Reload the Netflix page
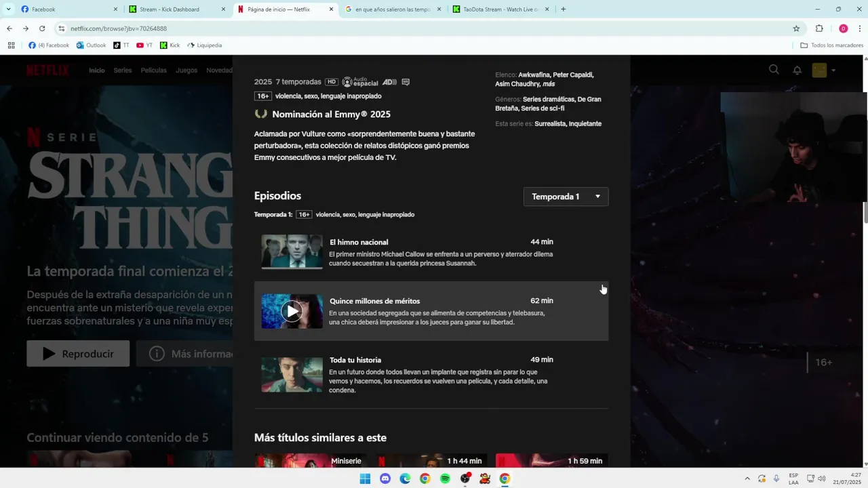The image size is (868, 488). pyautogui.click(x=42, y=28)
